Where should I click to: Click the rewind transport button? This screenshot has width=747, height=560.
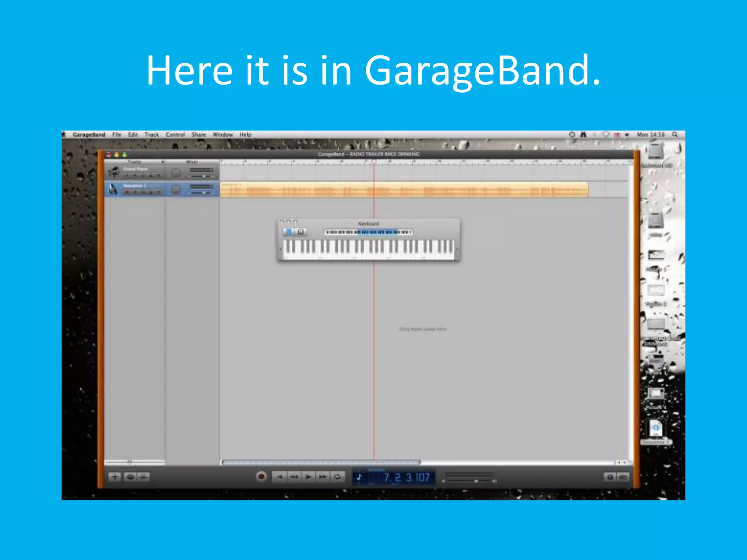tap(294, 477)
